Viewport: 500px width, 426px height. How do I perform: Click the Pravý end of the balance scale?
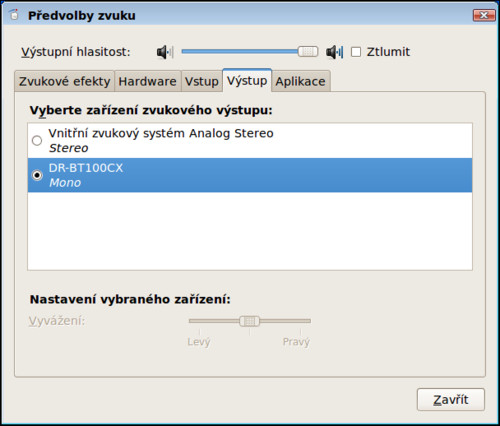click(x=296, y=342)
